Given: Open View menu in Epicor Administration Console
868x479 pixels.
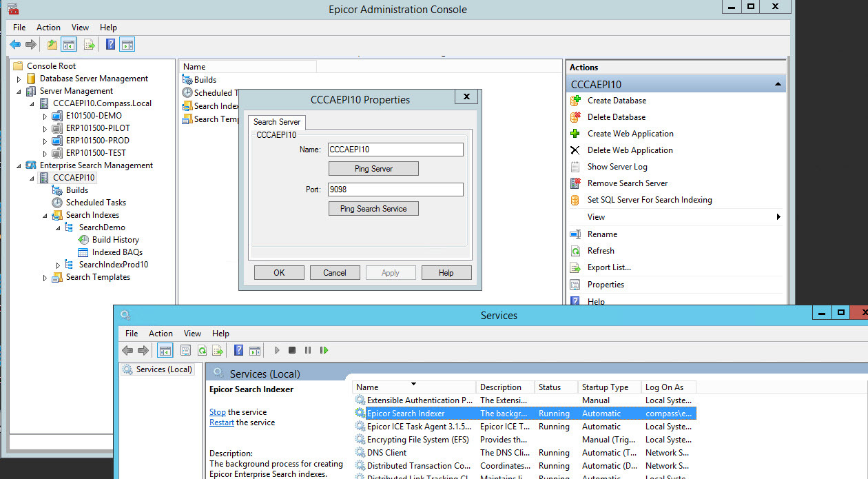Looking at the screenshot, I should [81, 28].
